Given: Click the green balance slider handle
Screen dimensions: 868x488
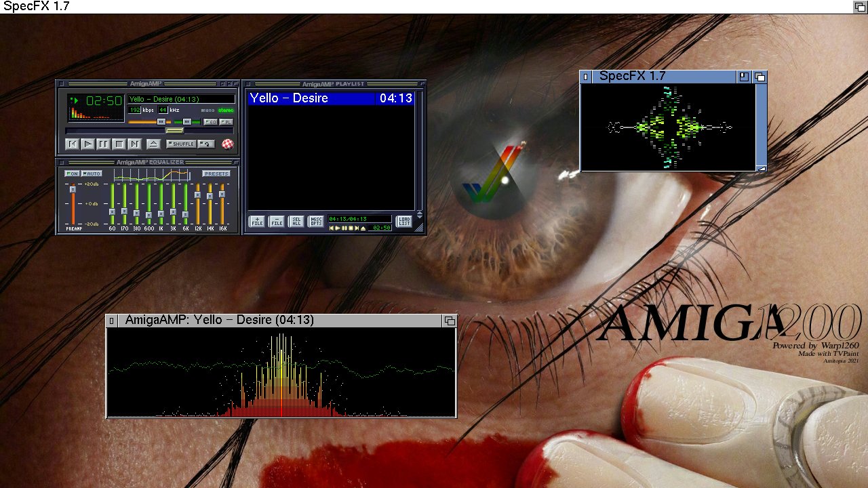Looking at the screenshot, I should point(186,122).
